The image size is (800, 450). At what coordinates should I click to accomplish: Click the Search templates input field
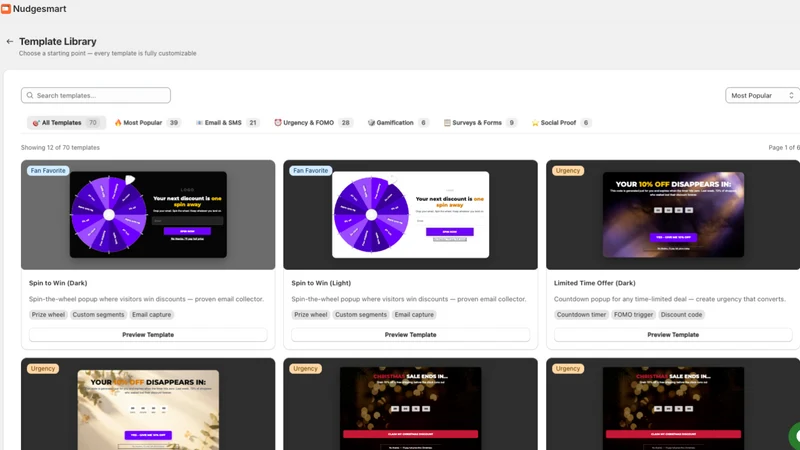pos(96,95)
